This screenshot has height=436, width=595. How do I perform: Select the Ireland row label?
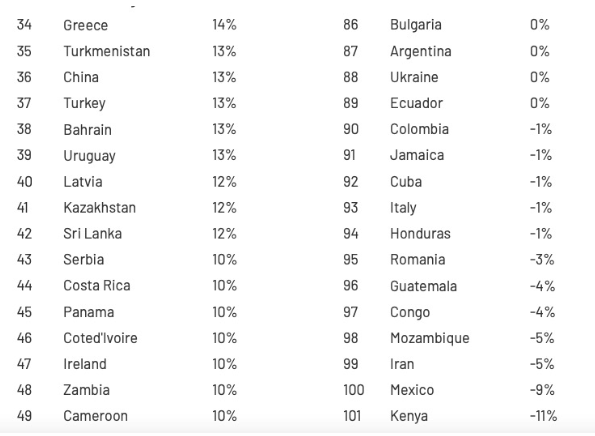85,364
